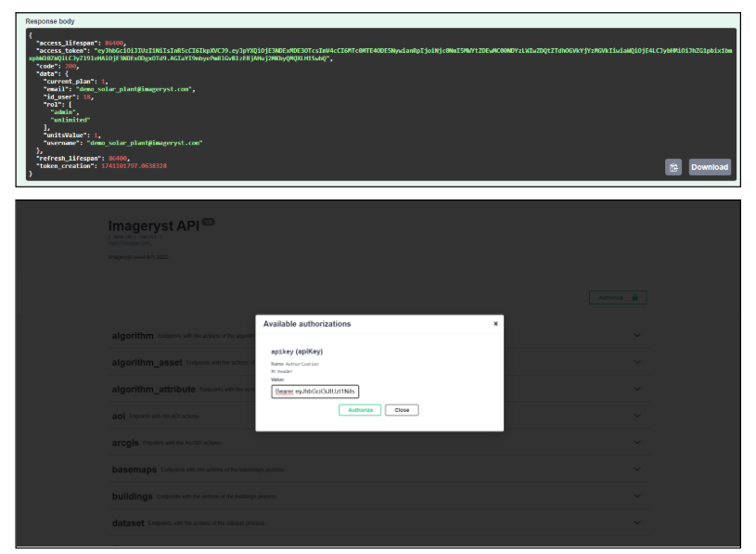
Task: Click the refresh_lifespan value 86400
Action: coord(118,158)
